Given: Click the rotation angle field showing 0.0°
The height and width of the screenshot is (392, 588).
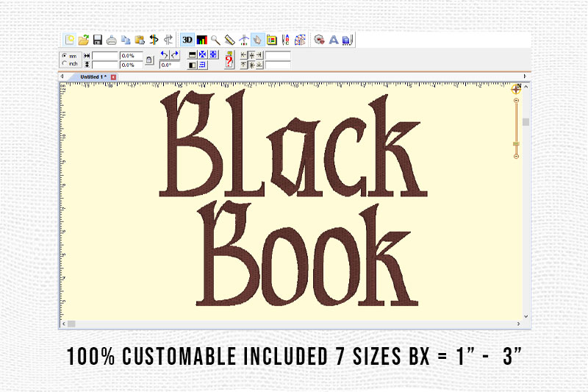Looking at the screenshot, I should (170, 65).
